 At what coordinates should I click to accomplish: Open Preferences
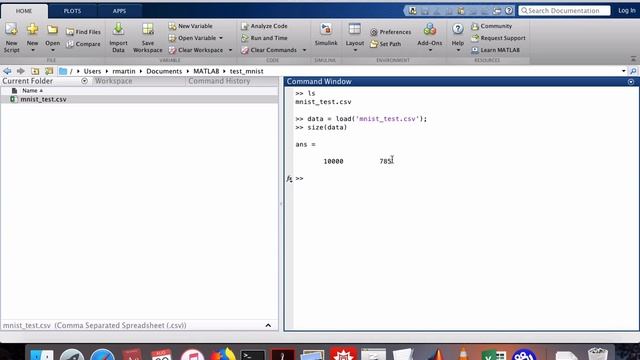click(x=391, y=32)
